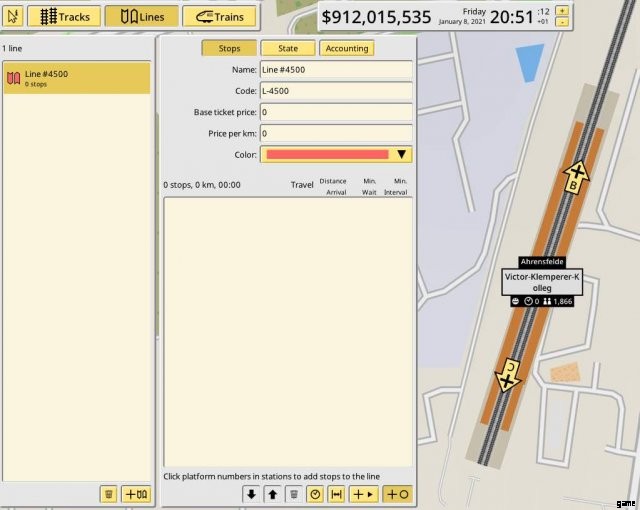Click the line Name input field
Screen dimensions: 640x510
336,70
